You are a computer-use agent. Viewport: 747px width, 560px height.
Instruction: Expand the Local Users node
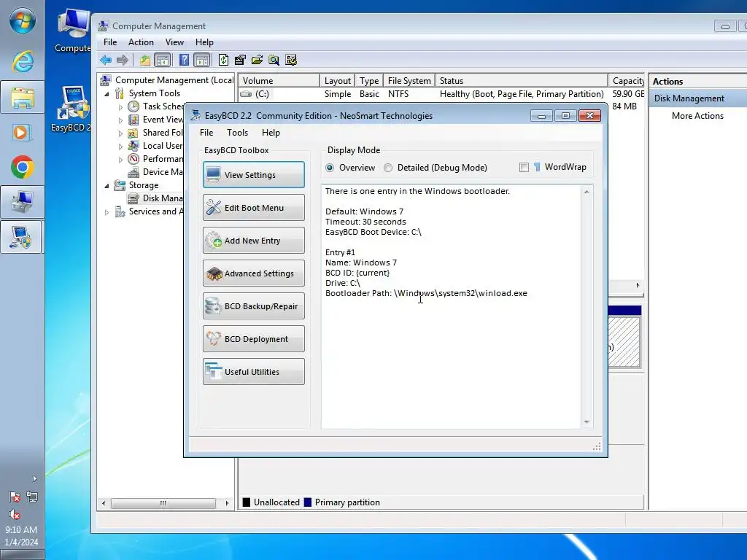[120, 146]
